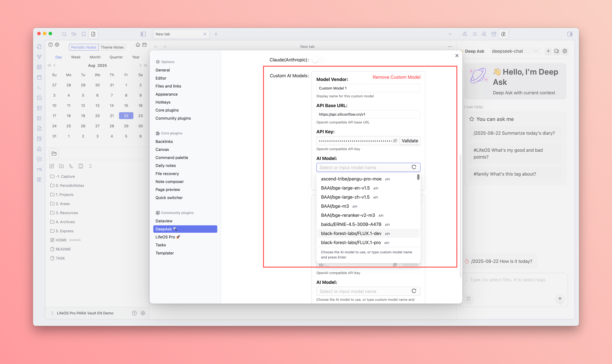The width and height of the screenshot is (612, 364).
Task: Click the search icon in top toolbar
Action: [64, 34]
